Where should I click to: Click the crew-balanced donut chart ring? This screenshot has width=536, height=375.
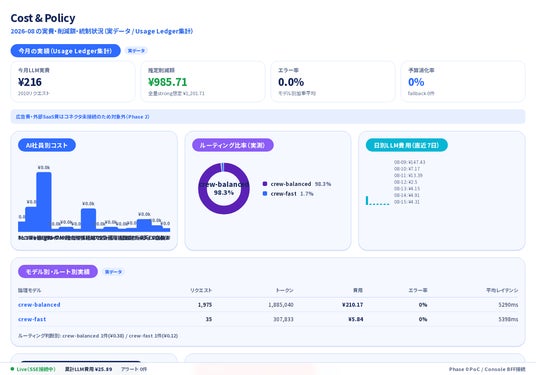[x=224, y=189]
